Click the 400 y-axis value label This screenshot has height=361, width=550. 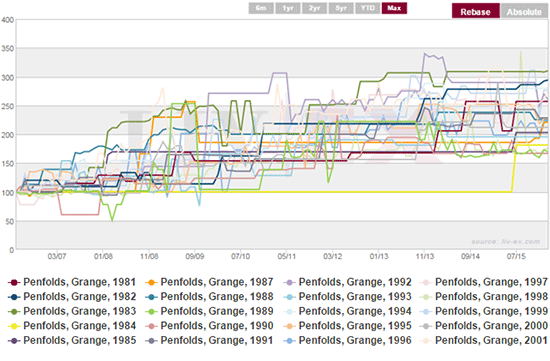[7, 20]
